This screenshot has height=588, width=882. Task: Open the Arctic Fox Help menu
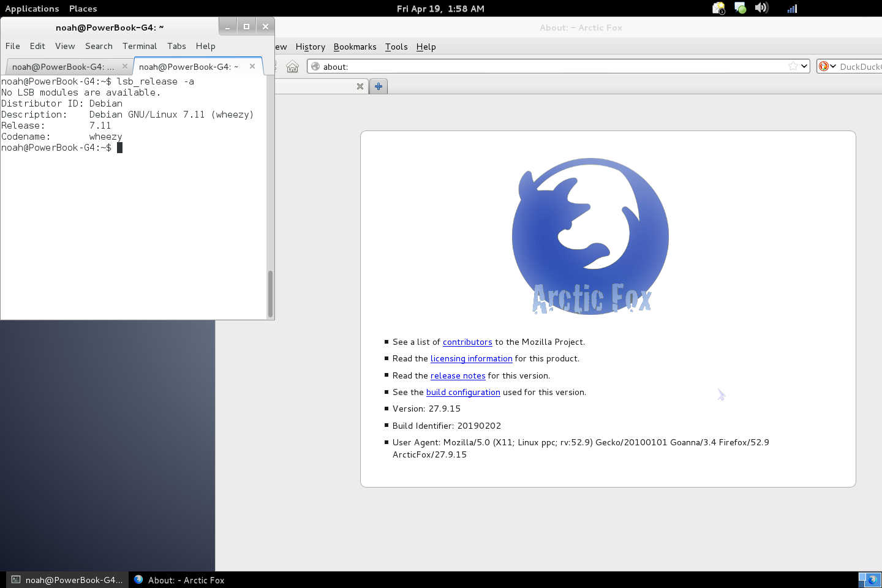(x=426, y=47)
